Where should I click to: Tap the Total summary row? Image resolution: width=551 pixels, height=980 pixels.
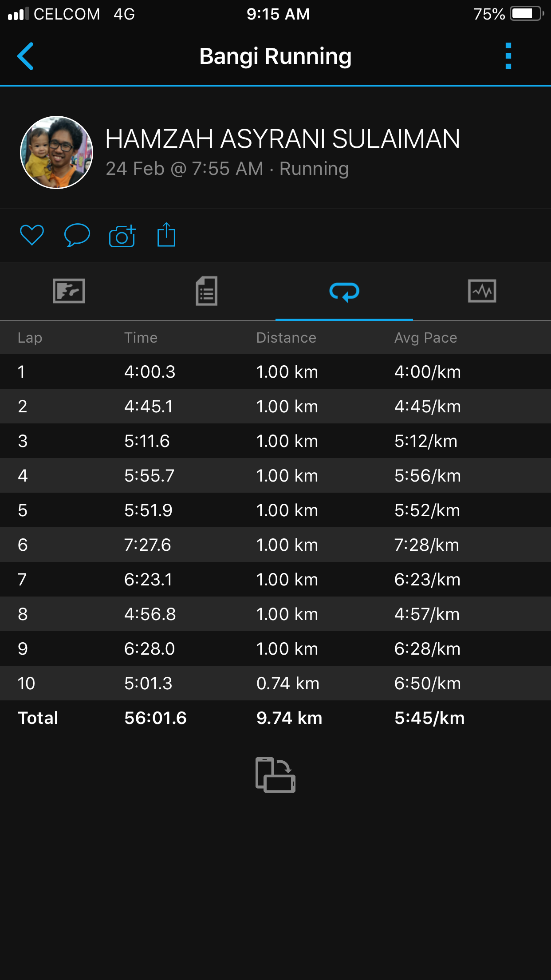[275, 718]
